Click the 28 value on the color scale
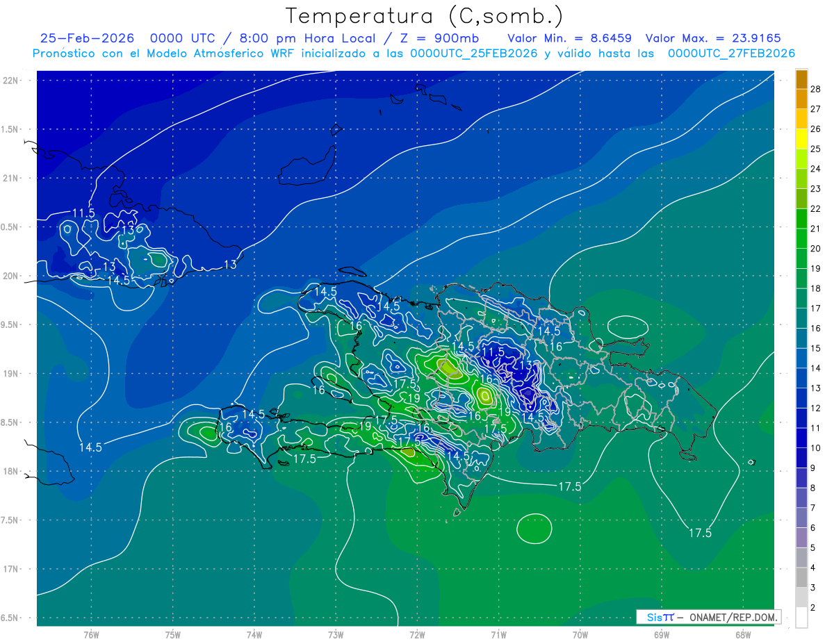Image resolution: width=834 pixels, height=644 pixels. pyautogui.click(x=816, y=89)
